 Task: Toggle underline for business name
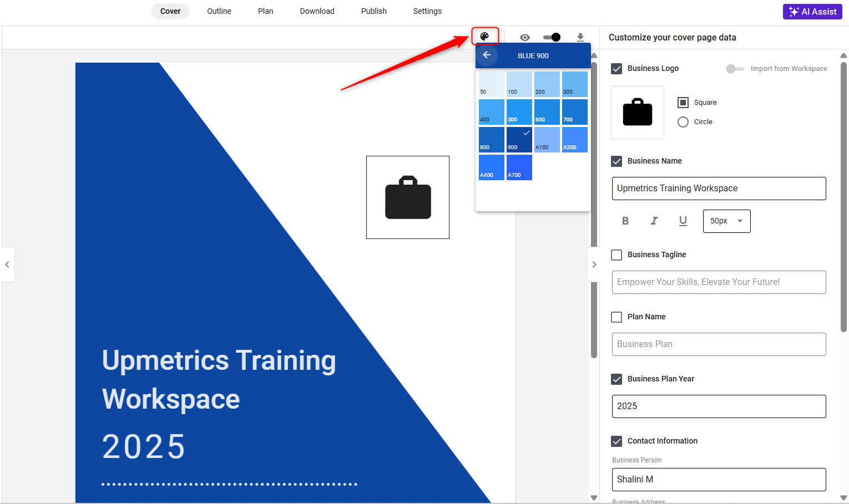[683, 221]
